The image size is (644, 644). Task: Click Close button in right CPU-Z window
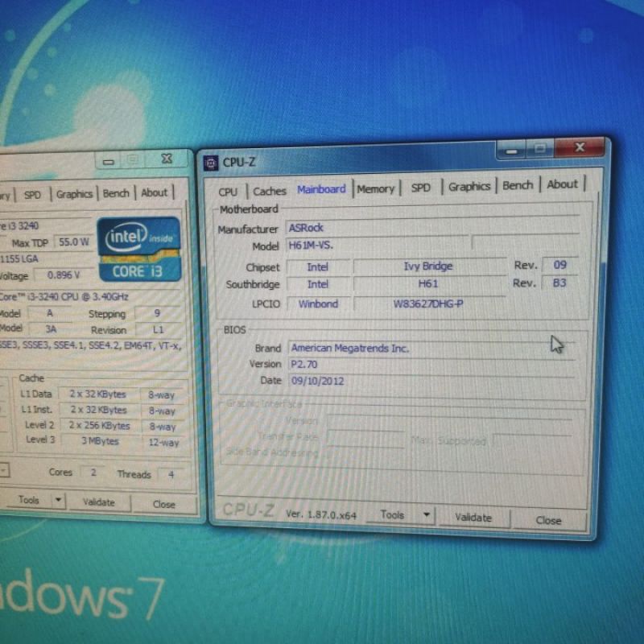[x=548, y=521]
